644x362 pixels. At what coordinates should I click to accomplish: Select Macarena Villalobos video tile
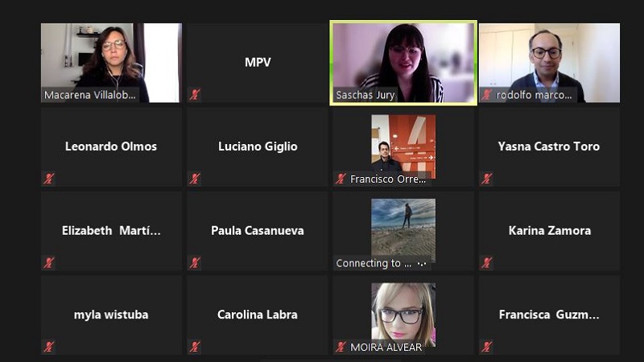111,63
